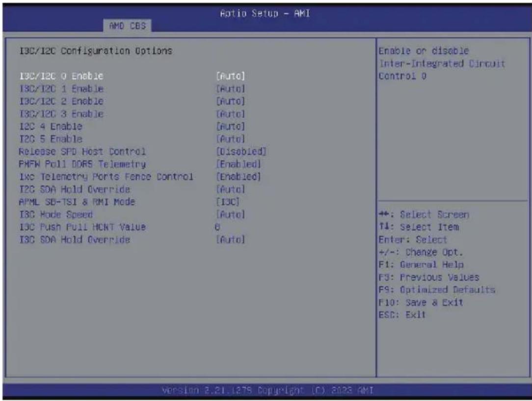532x401 pixels.
Task: Open the APML mode I3C value
Action: tap(228, 201)
